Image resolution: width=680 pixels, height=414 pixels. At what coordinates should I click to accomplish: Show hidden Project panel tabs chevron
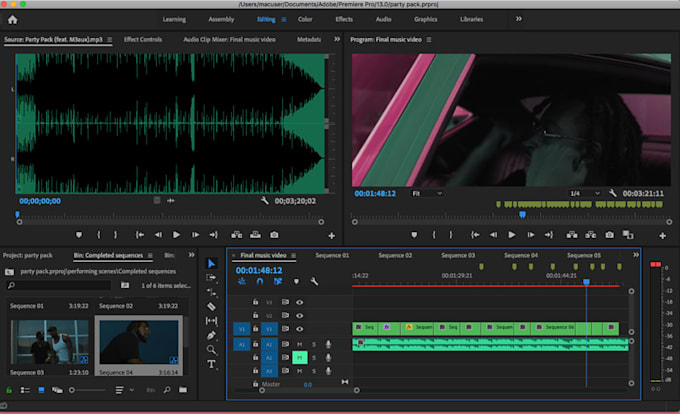click(191, 255)
